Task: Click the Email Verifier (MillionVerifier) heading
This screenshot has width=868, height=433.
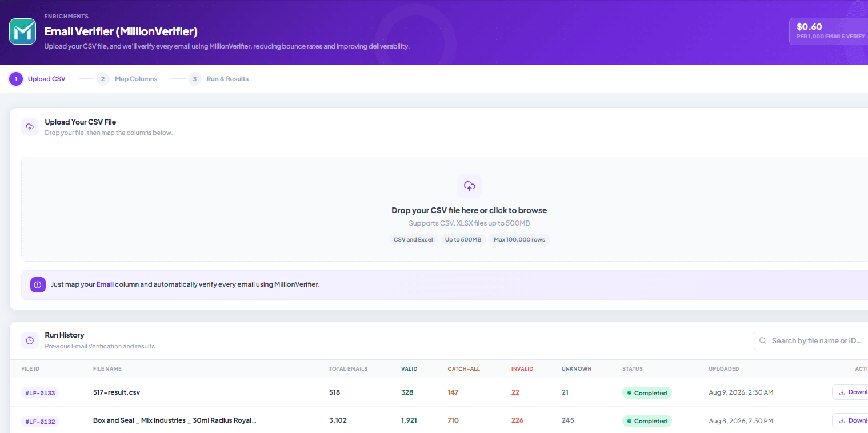Action: (x=121, y=31)
